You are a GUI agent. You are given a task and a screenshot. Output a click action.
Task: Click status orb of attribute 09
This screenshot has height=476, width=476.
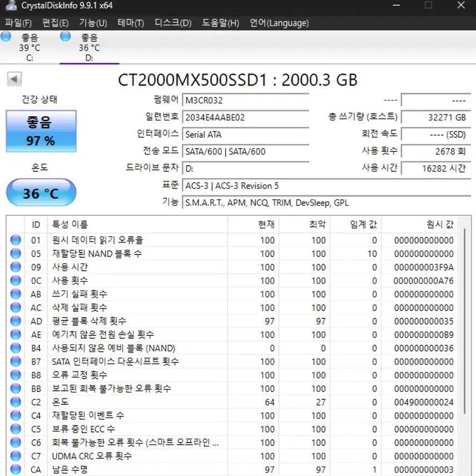[x=16, y=267]
